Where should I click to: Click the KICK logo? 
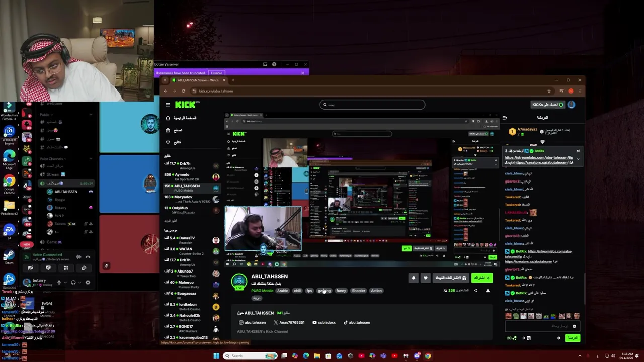[187, 105]
